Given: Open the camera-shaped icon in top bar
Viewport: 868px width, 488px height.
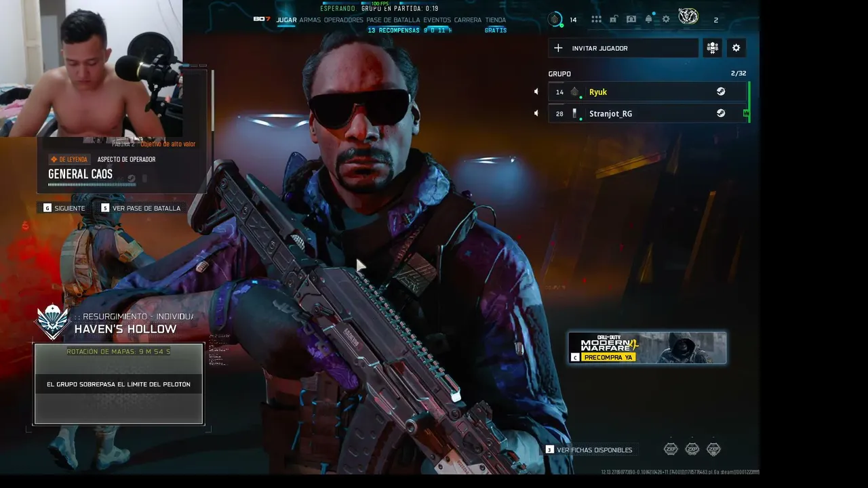Looking at the screenshot, I should coord(631,20).
